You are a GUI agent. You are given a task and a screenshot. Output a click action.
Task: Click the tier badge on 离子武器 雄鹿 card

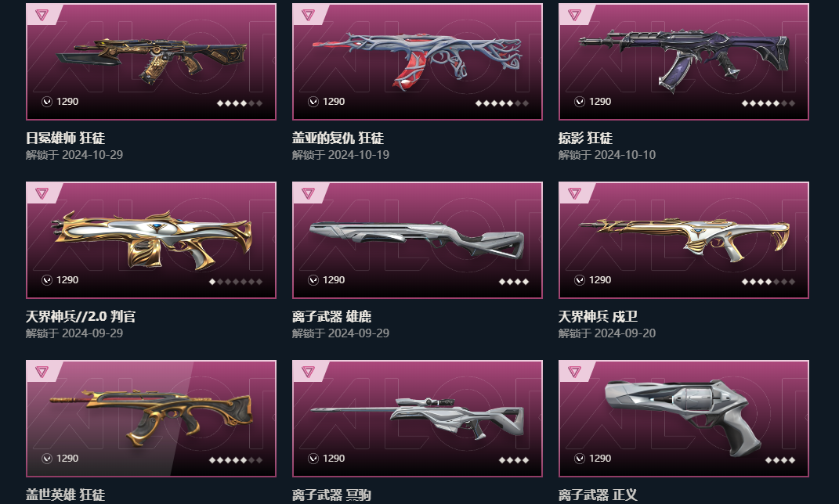[x=308, y=193]
